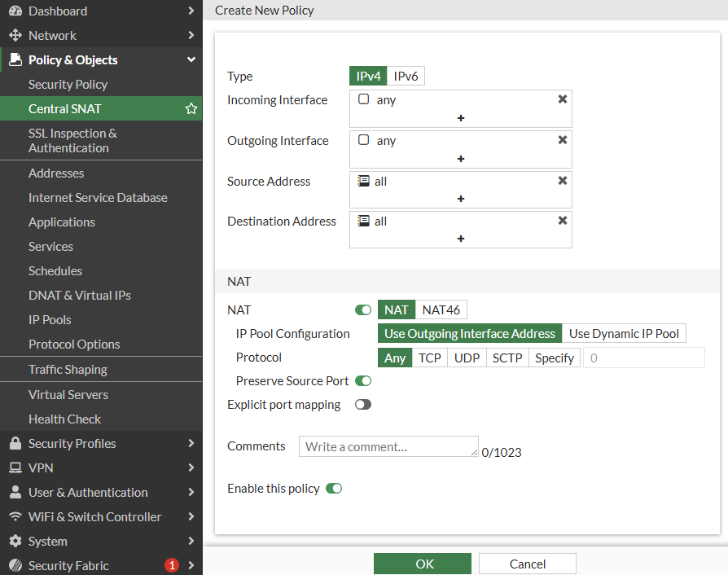Viewport: 728px width, 575px height.
Task: Expand the VPN menu chevron
Action: 191,467
